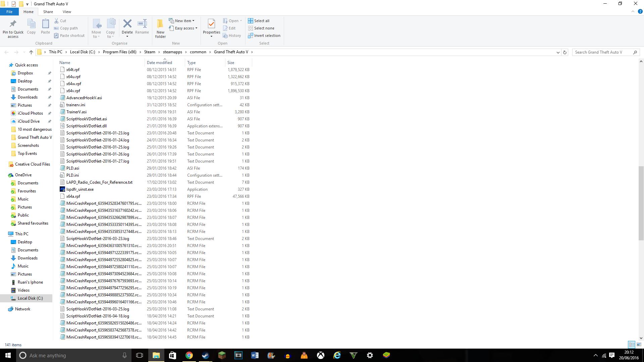Click the Steam breadcrumb in address bar

point(150,52)
